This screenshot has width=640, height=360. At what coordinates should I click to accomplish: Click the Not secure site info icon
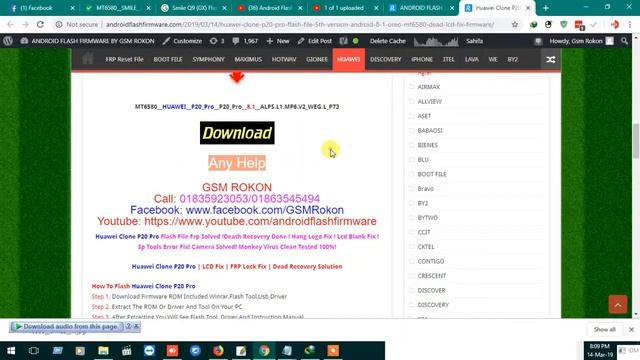[x=59, y=24]
